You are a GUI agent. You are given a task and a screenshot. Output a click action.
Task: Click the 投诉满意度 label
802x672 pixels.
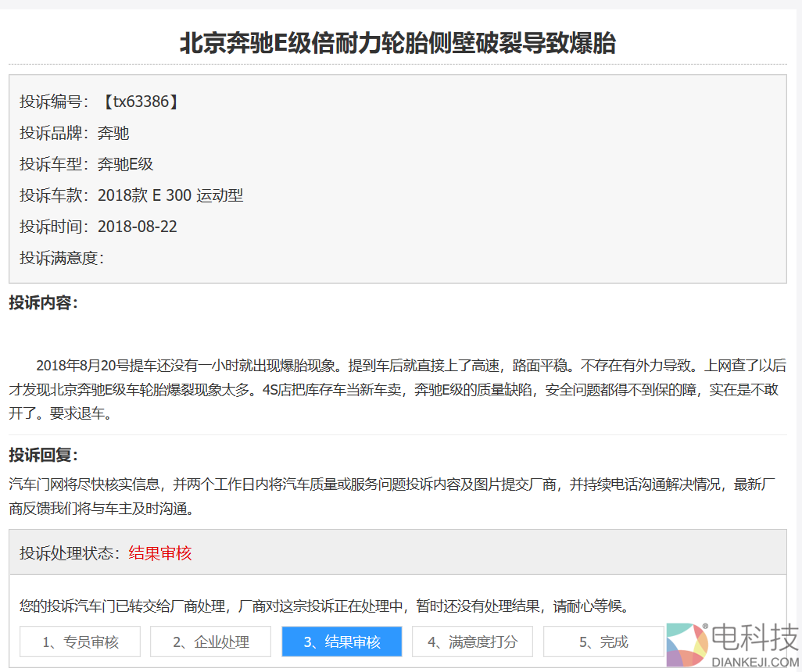tap(61, 258)
